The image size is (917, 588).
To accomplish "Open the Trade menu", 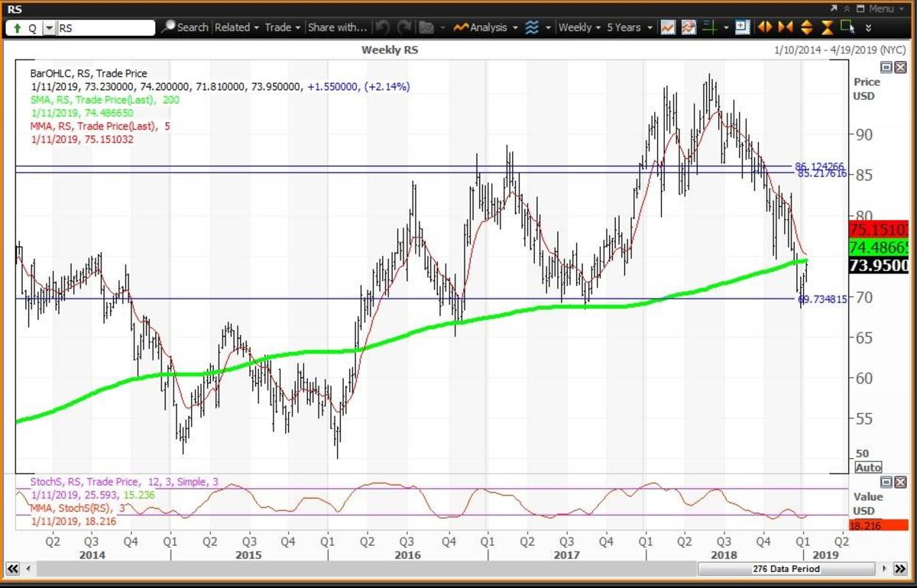I will tap(283, 27).
